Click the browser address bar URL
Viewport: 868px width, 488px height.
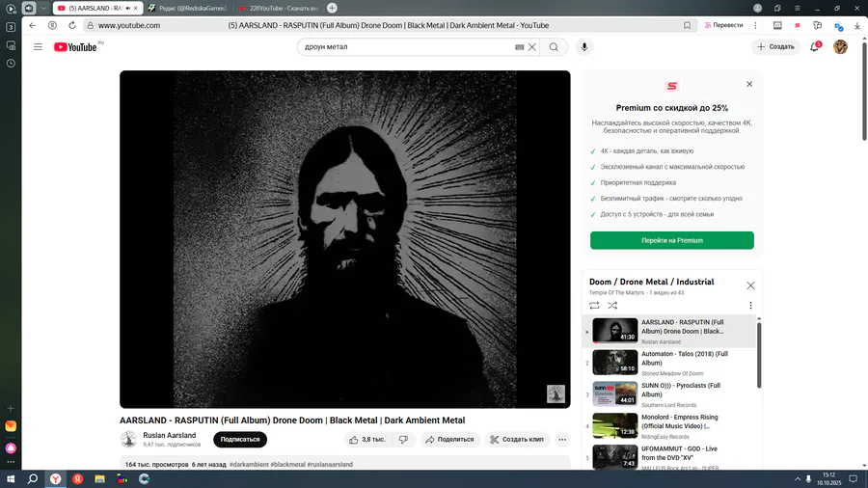pos(129,25)
